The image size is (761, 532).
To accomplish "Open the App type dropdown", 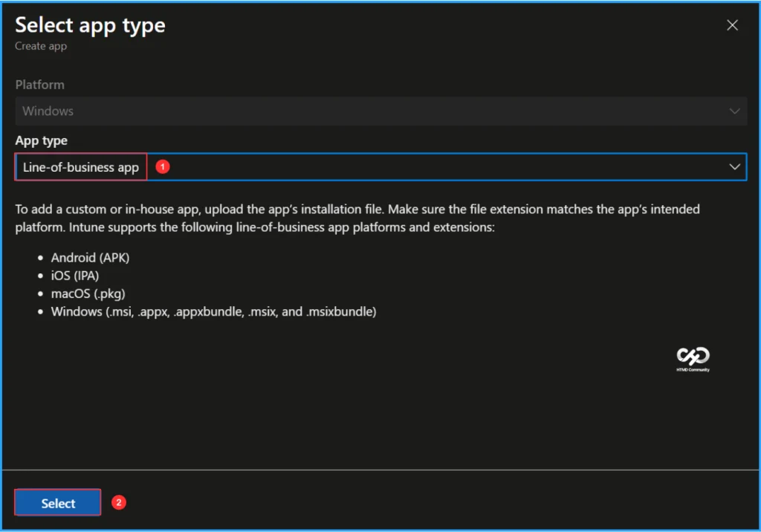I will (x=380, y=167).
